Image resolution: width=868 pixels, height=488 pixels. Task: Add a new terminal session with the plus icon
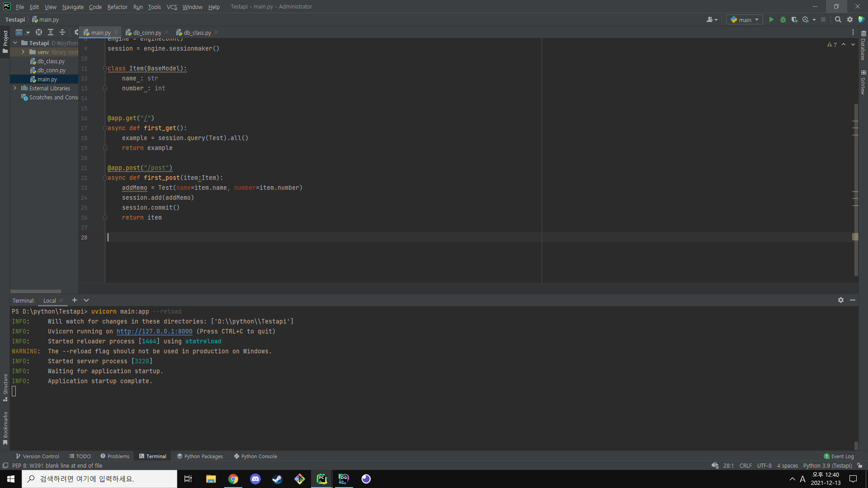(75, 300)
